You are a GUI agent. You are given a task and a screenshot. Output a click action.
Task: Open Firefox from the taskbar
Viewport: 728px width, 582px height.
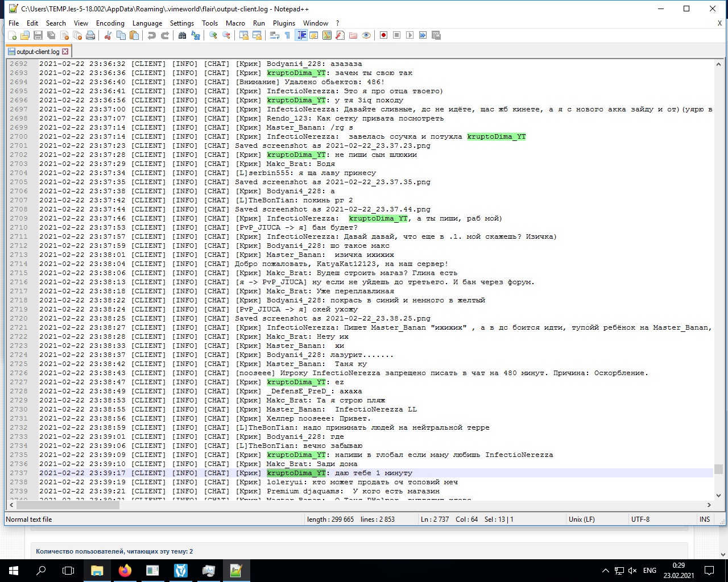pos(125,571)
